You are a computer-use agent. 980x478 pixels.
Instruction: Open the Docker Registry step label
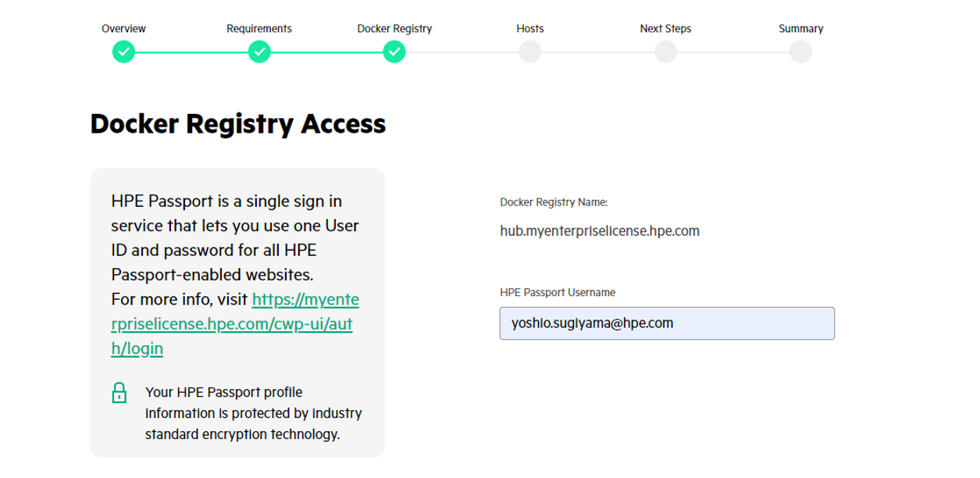tap(394, 29)
